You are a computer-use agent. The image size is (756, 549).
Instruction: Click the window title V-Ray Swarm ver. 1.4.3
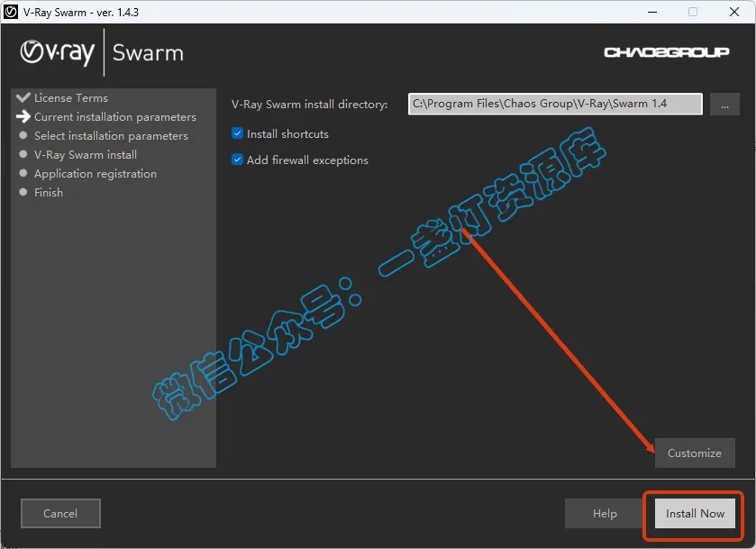[x=81, y=12]
